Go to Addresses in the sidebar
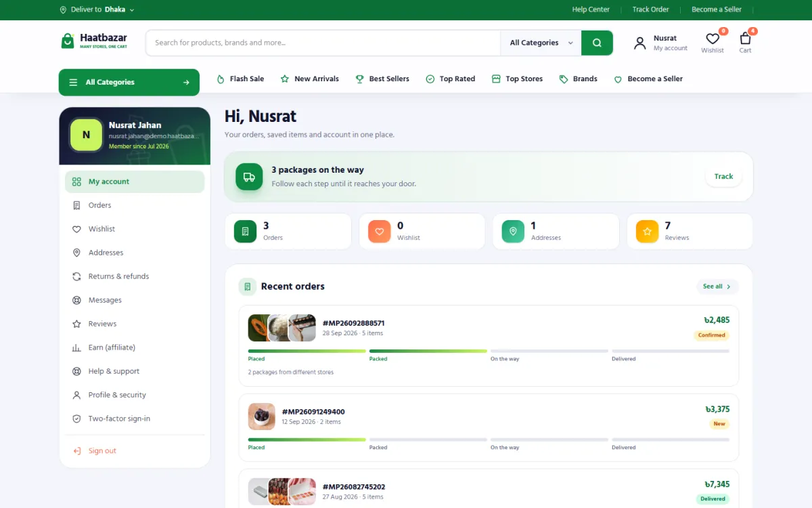Screen dimensions: 812x508 point(135,253)
